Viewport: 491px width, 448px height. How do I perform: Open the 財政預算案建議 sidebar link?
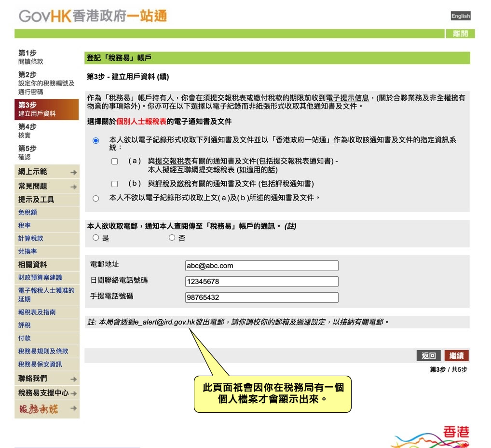click(x=40, y=277)
